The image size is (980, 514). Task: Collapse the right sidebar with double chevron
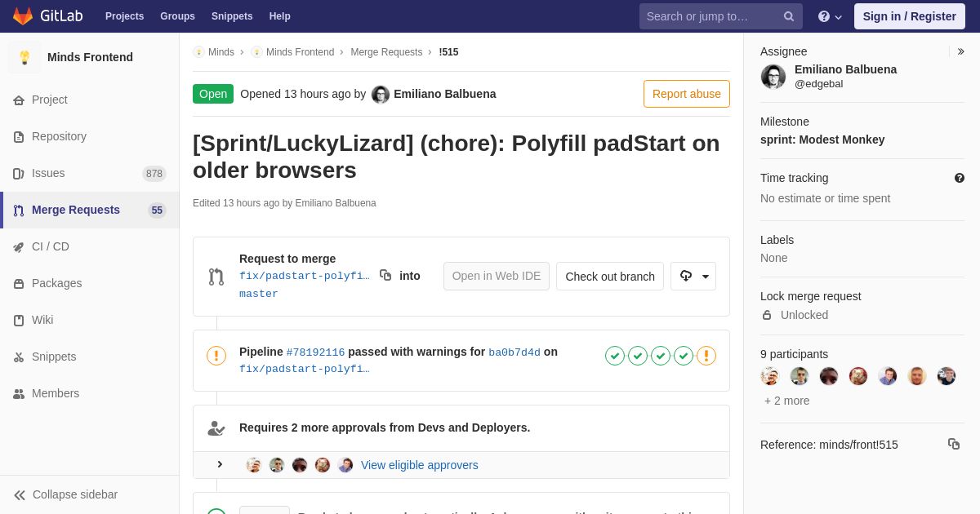click(x=960, y=51)
